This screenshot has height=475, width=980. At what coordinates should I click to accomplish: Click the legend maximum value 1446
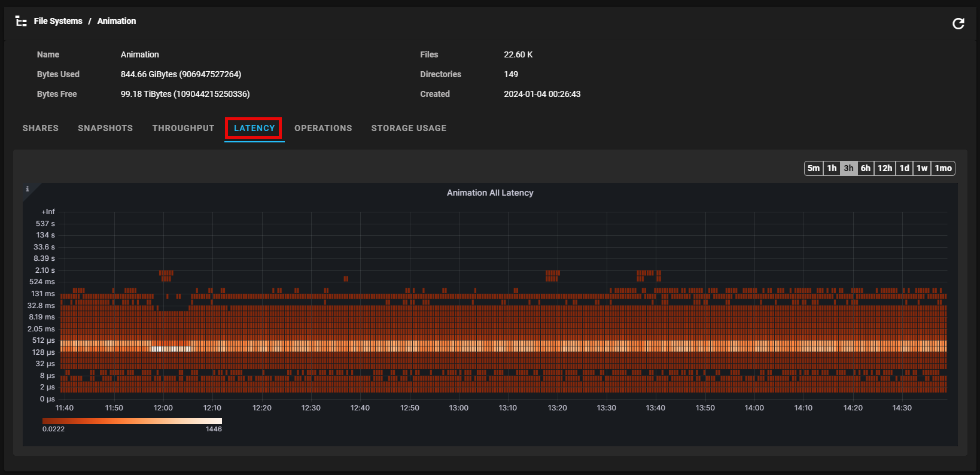[x=214, y=429]
